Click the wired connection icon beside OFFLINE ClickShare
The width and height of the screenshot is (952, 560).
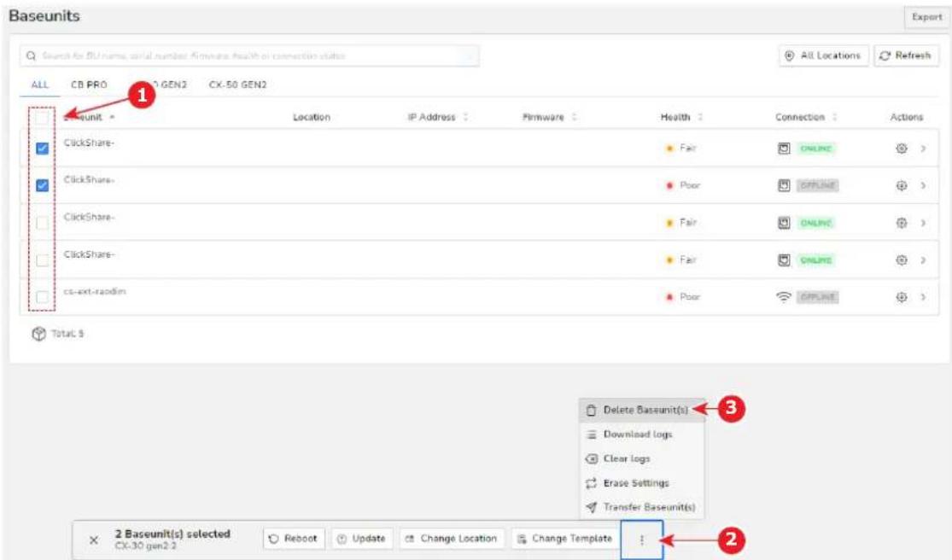(784, 185)
